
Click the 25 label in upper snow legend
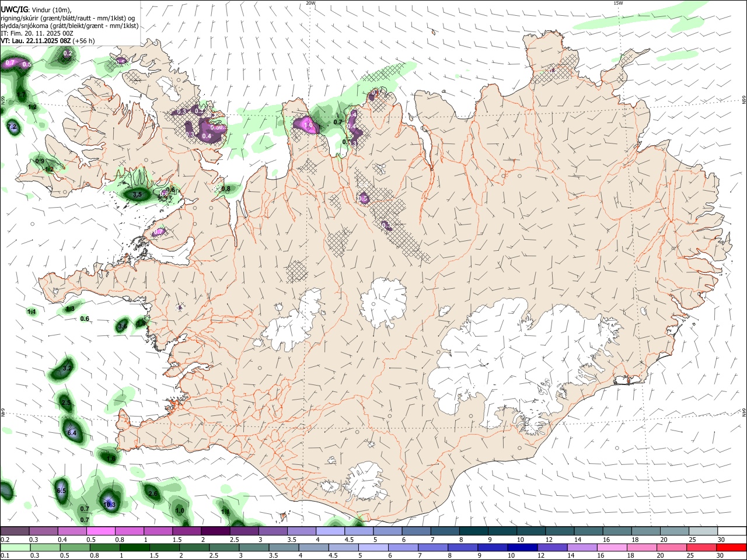[x=692, y=540]
